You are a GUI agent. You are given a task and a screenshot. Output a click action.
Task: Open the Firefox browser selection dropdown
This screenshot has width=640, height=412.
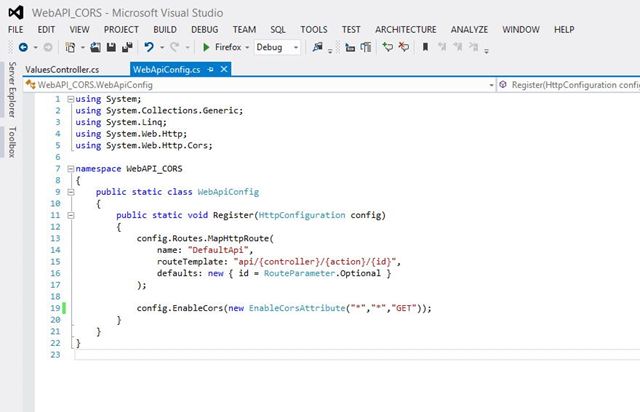(x=247, y=48)
